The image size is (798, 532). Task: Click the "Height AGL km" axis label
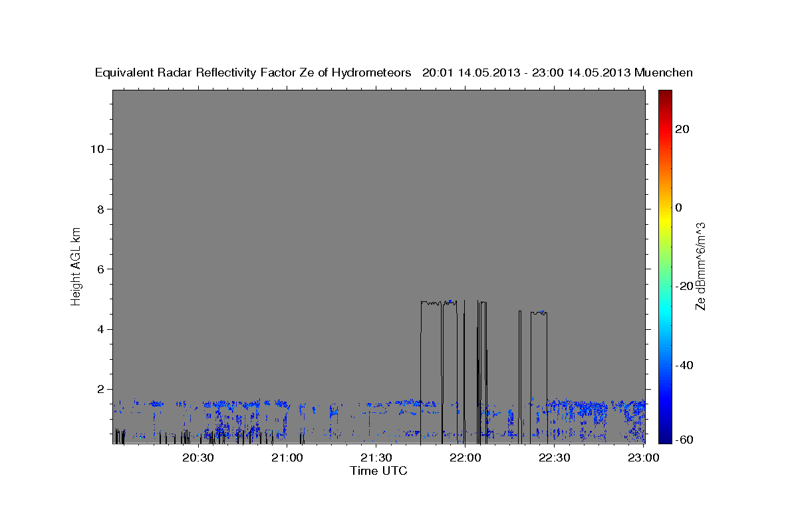click(76, 266)
